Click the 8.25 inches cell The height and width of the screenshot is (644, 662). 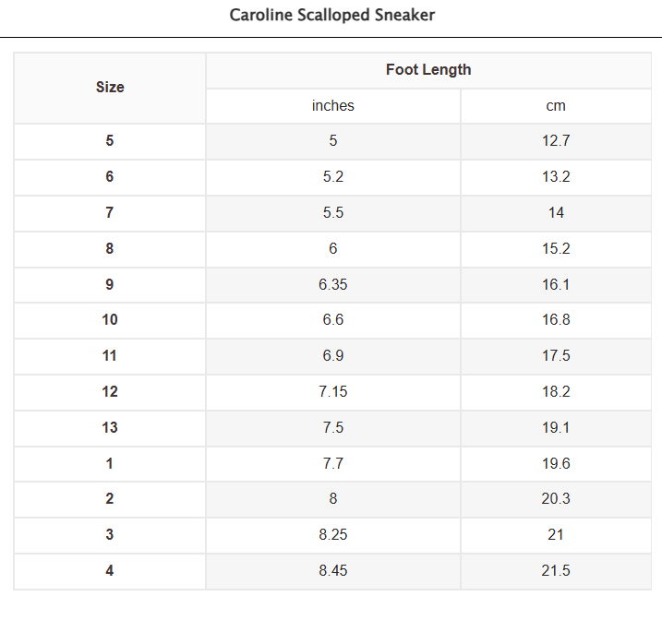pyautogui.click(x=333, y=535)
